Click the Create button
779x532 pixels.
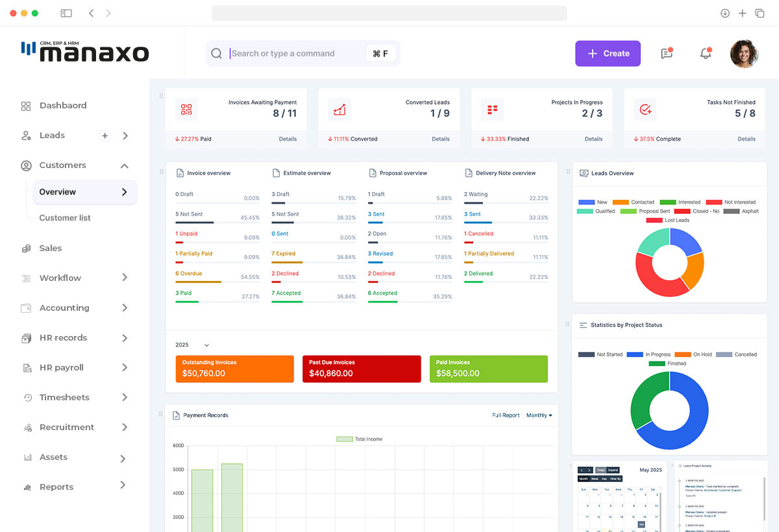click(x=608, y=54)
